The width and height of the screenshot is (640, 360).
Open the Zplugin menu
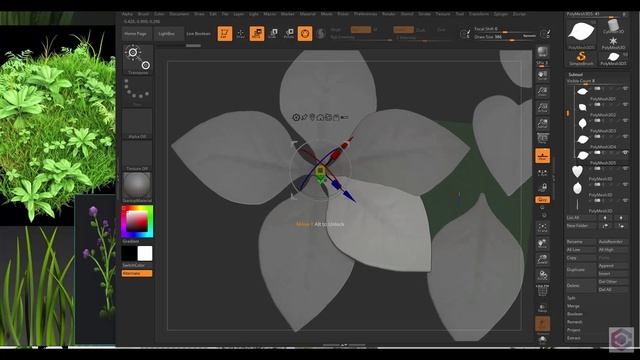point(501,14)
